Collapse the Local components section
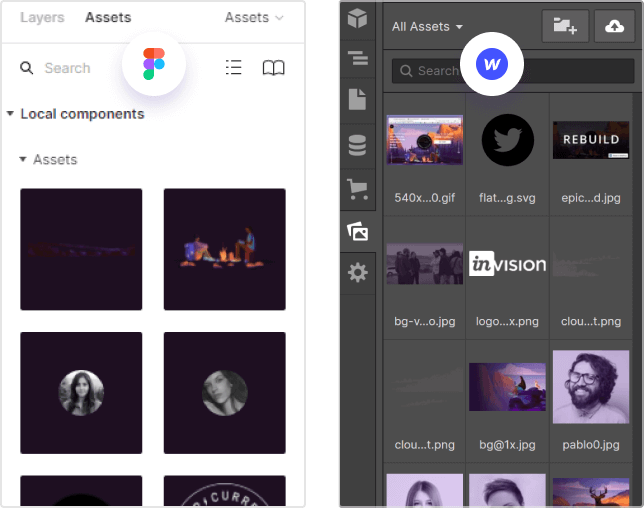Screen dimensions: 644x508 [x=10, y=114]
